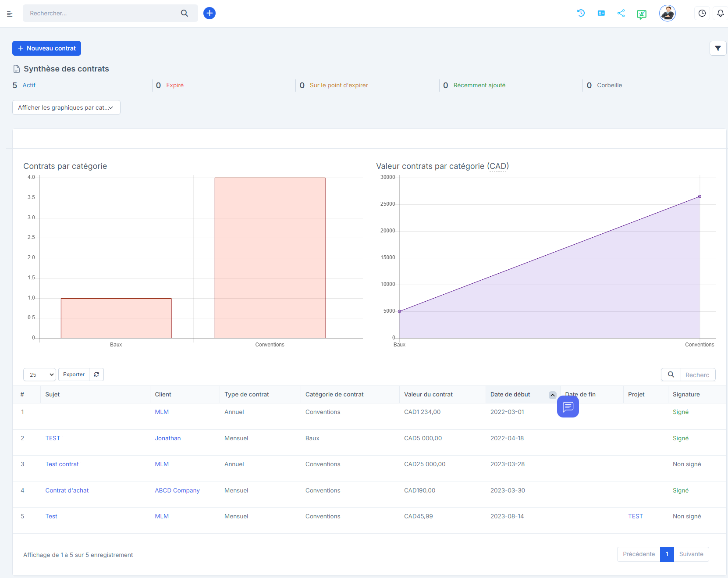
Task: Open the 25 rows-per-page dropdown
Action: tap(39, 375)
